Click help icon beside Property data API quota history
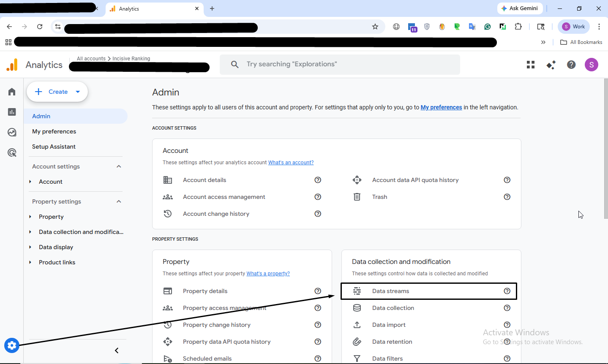608x364 pixels. click(318, 342)
